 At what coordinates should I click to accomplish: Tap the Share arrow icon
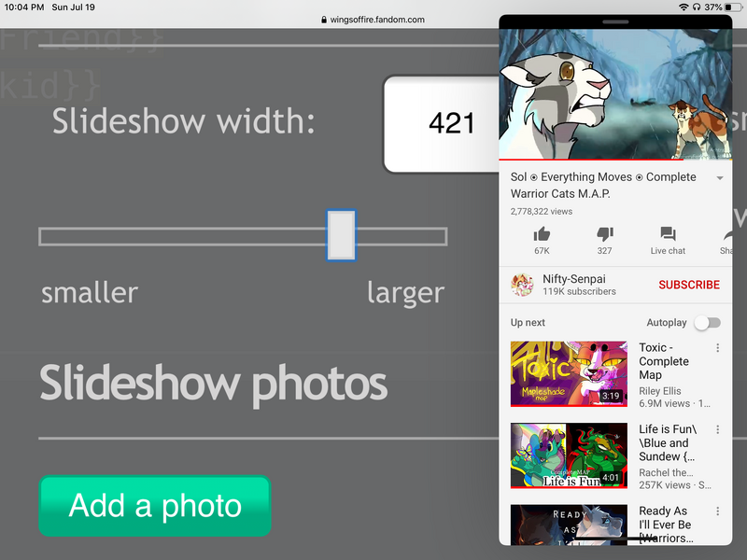tap(726, 234)
